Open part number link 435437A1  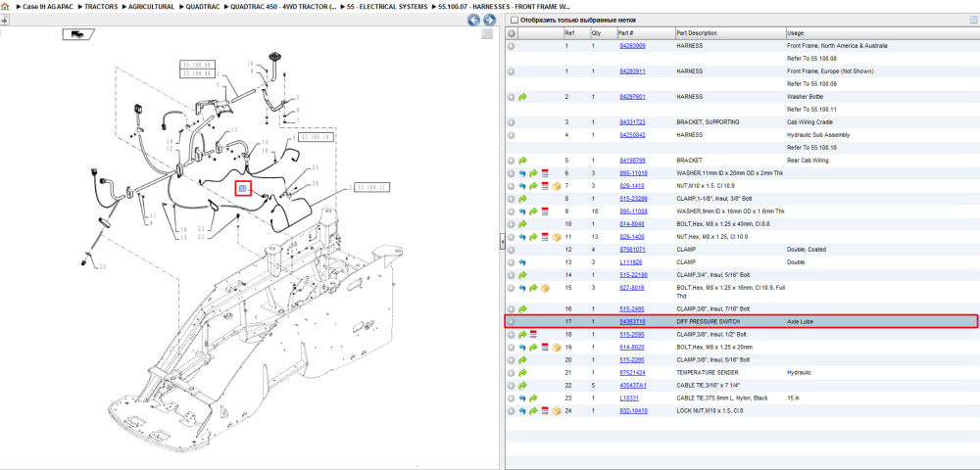pyautogui.click(x=632, y=385)
